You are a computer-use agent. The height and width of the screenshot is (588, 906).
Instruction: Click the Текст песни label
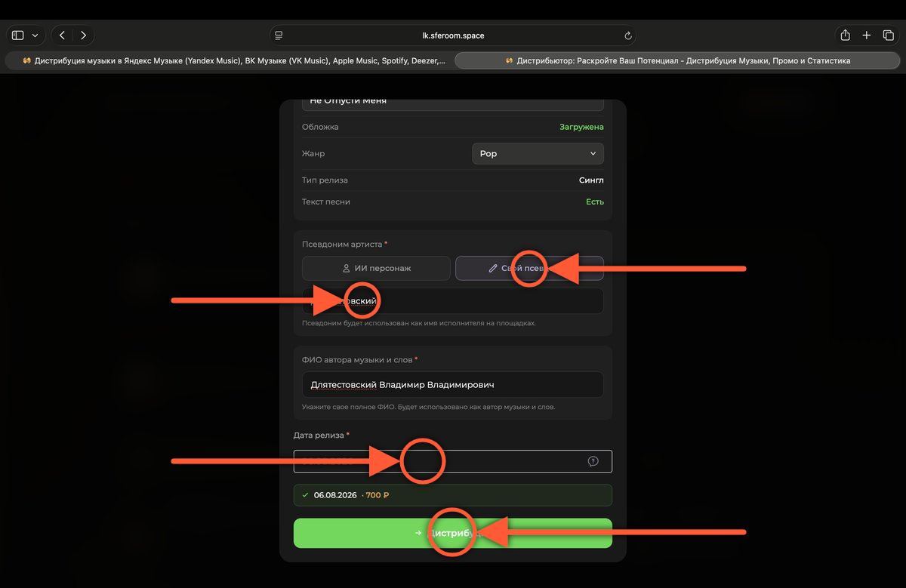(x=326, y=202)
